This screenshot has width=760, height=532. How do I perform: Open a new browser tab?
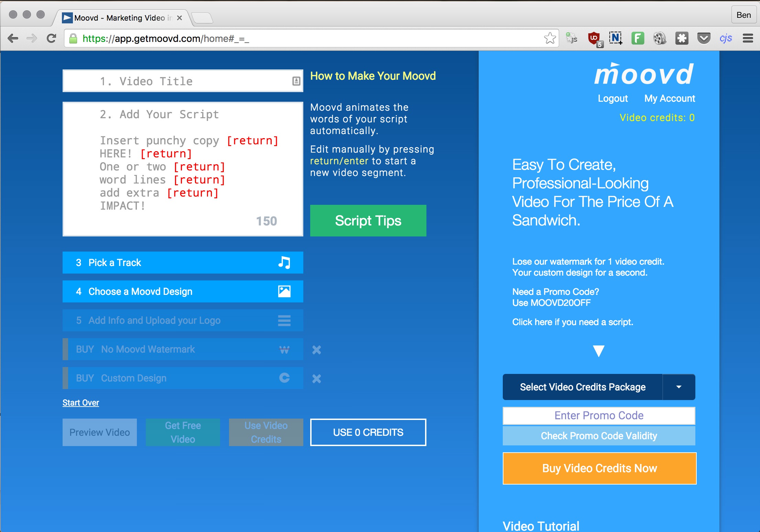pyautogui.click(x=202, y=18)
